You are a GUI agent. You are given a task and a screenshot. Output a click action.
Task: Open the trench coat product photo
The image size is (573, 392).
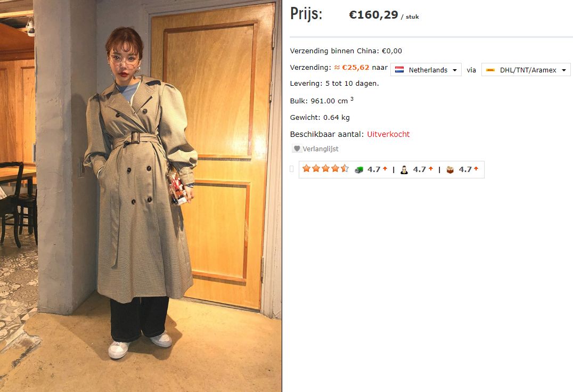pos(141,196)
